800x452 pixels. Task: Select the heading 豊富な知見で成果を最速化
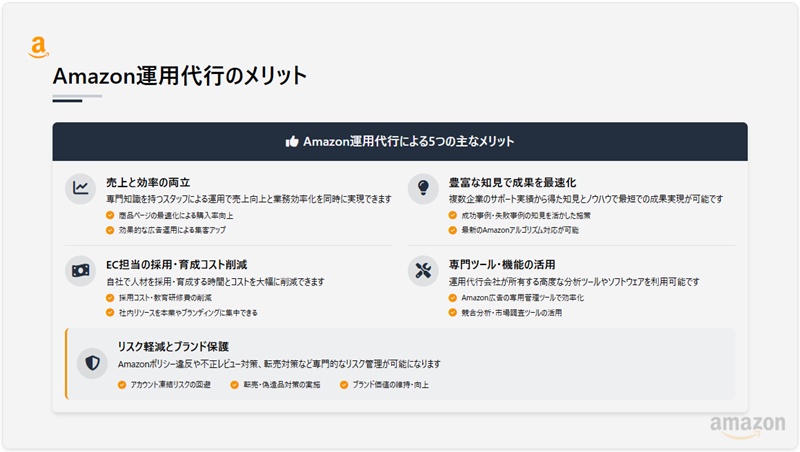pos(512,182)
